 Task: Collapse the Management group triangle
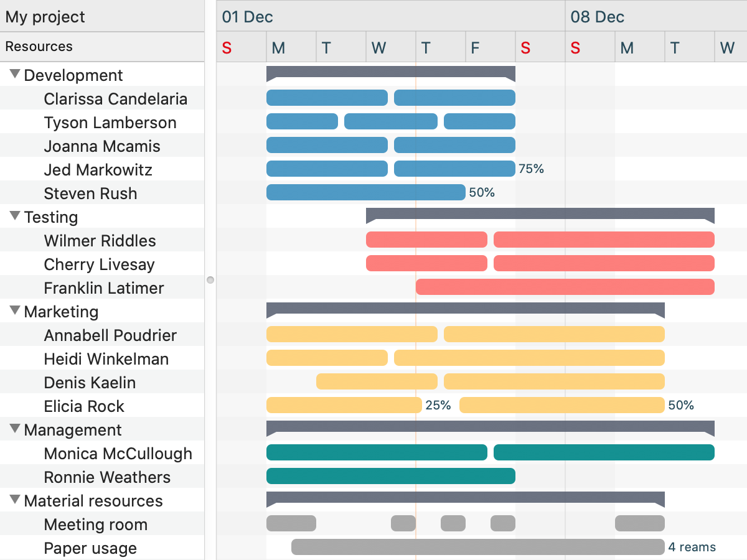coord(16,429)
